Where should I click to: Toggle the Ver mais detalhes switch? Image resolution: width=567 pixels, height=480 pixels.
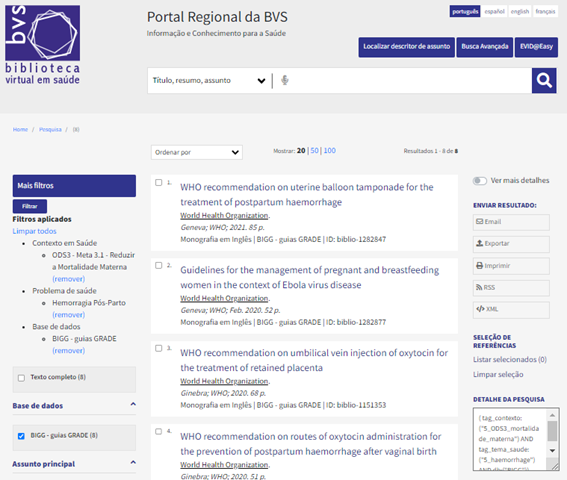(x=479, y=180)
